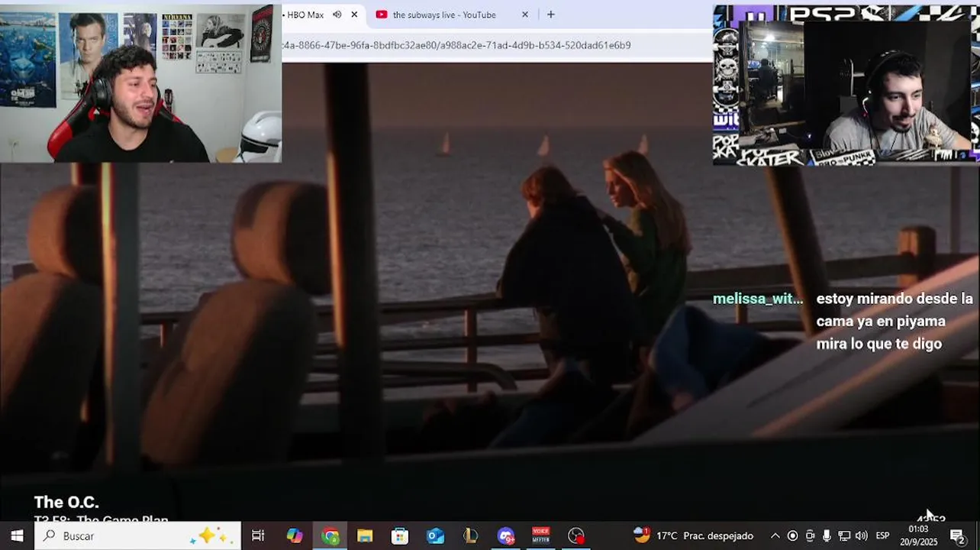The height and width of the screenshot is (550, 980).
Task: Close the subways live YouTube tab
Action: point(524,15)
